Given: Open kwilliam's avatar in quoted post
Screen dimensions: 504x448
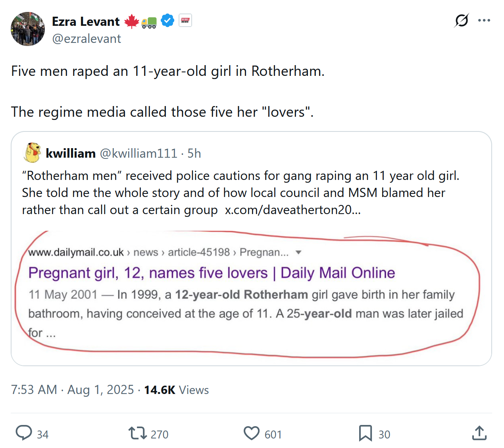Looking at the screenshot, I should [x=33, y=153].
